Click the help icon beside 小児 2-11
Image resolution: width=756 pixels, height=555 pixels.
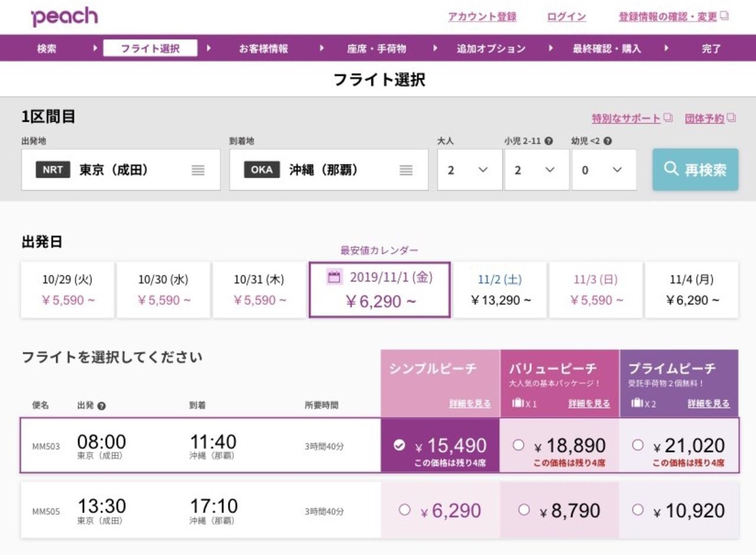pos(549,141)
